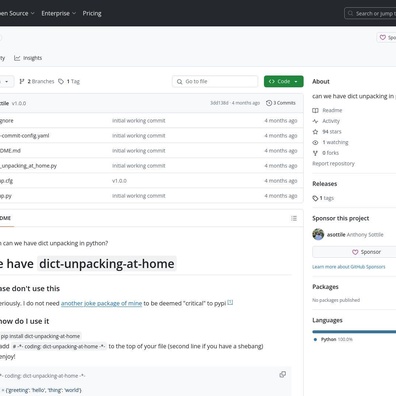Viewport: 396px width, 396px height.
Task: Click the blue Python language dot
Action: pyautogui.click(x=315, y=339)
